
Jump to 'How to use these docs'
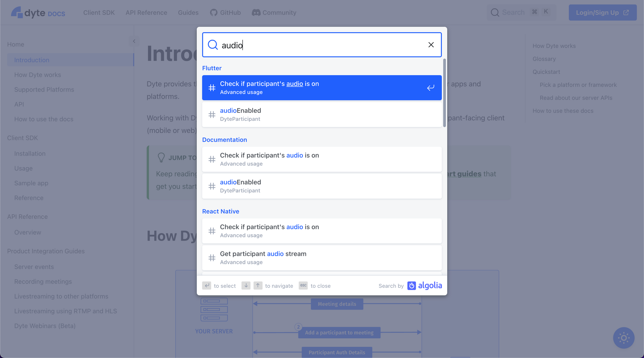click(x=563, y=111)
